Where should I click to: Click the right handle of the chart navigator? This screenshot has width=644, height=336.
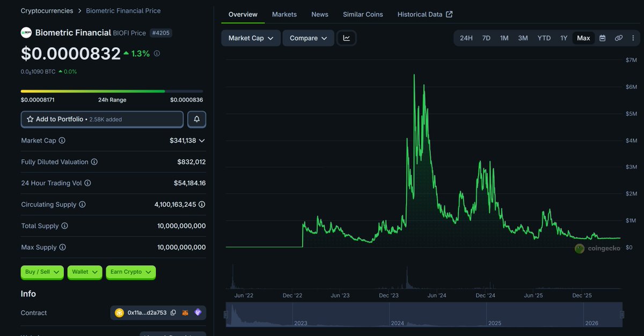pyautogui.click(x=622, y=315)
